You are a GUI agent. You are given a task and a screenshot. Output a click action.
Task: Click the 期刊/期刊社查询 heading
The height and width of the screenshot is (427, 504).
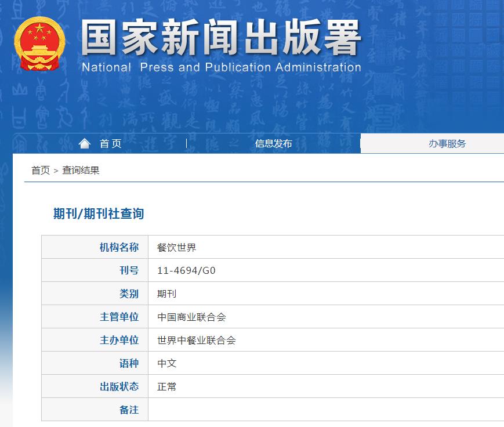coord(99,214)
